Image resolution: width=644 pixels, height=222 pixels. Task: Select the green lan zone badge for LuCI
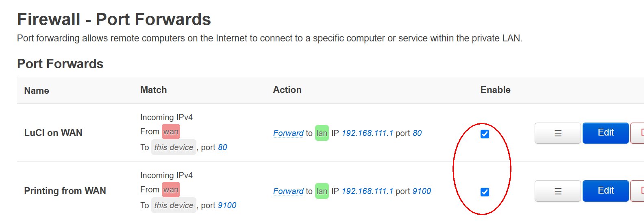(x=322, y=133)
